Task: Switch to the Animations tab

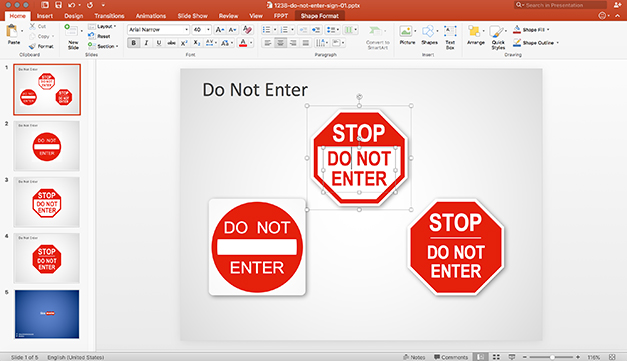Action: (x=151, y=16)
